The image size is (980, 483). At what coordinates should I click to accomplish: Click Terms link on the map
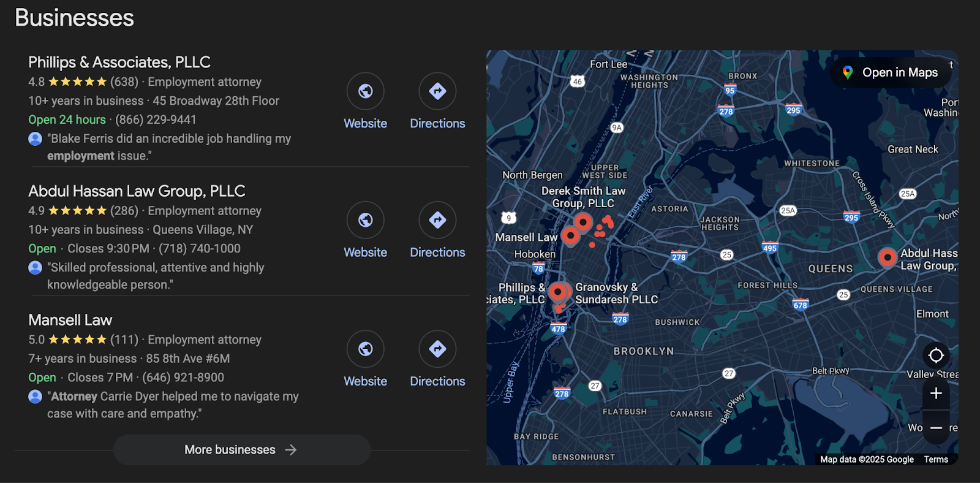click(935, 460)
